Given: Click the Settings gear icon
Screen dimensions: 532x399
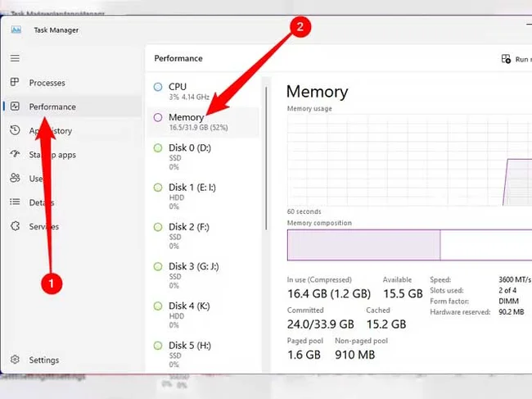Looking at the screenshot, I should click(15, 360).
